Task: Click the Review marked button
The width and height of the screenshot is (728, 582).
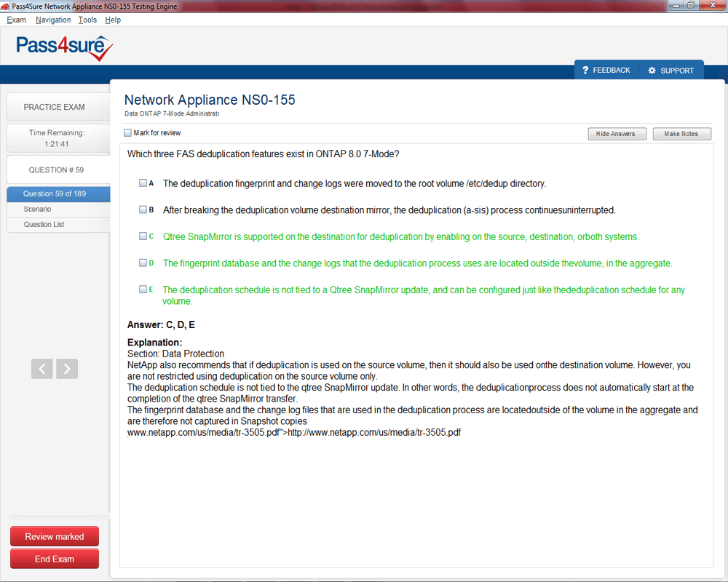Action: (55, 536)
